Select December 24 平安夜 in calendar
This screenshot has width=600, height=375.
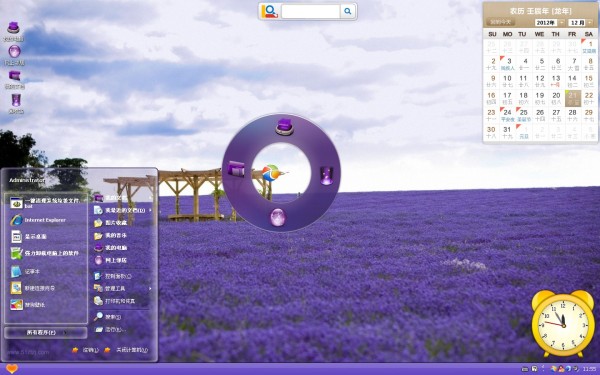[x=507, y=115]
